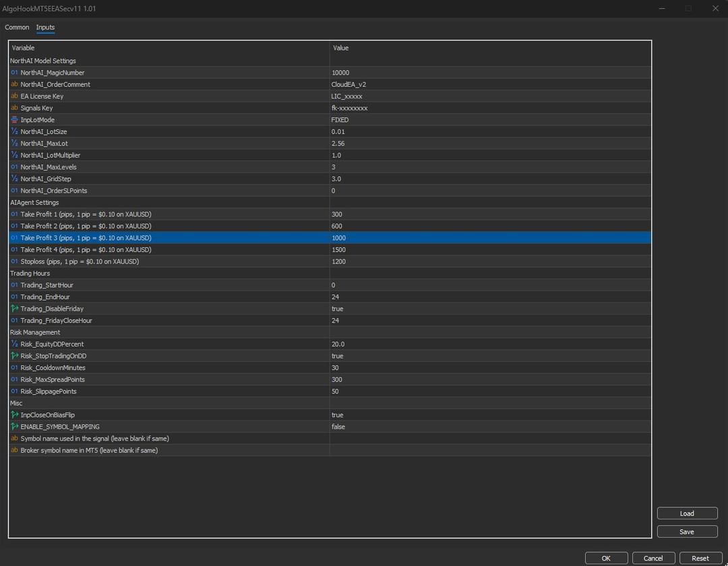Open the InpLotMode FIXED value dropdown
This screenshot has width=728, height=566.
tap(489, 120)
